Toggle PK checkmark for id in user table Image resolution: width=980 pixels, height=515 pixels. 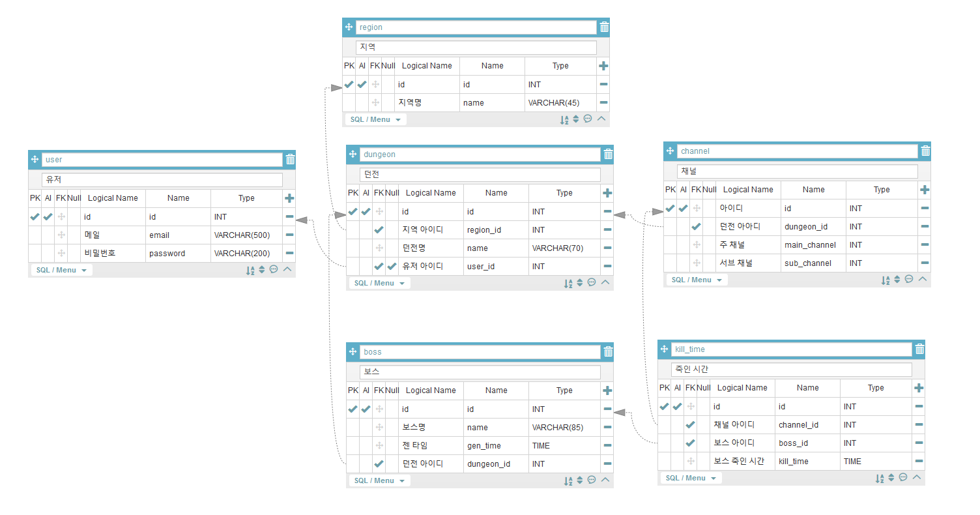(x=35, y=216)
